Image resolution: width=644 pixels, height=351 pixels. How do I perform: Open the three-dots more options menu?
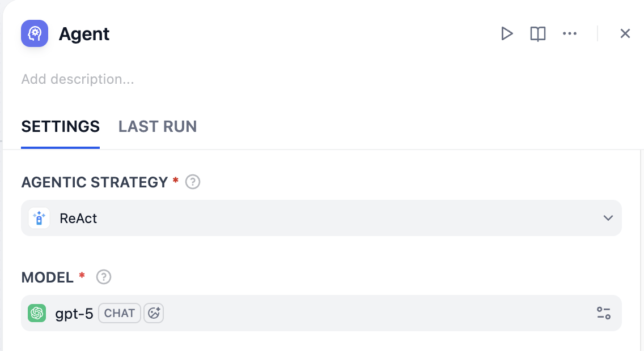[x=569, y=34]
